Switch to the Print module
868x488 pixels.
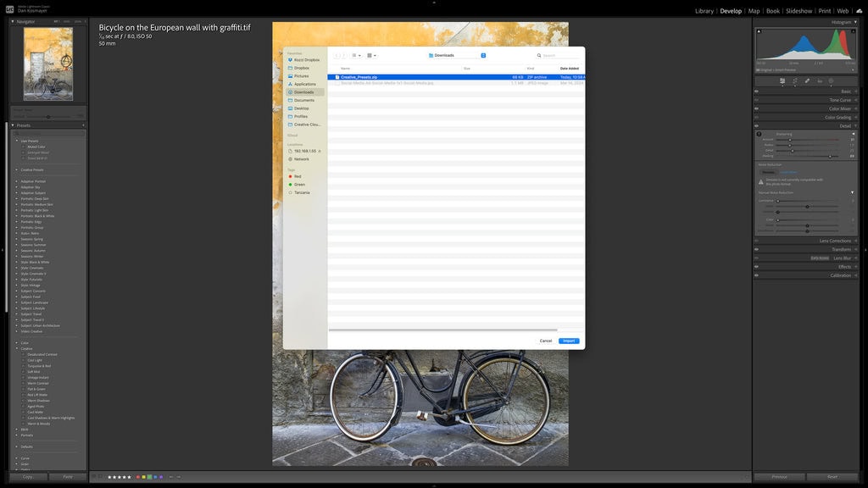point(824,11)
